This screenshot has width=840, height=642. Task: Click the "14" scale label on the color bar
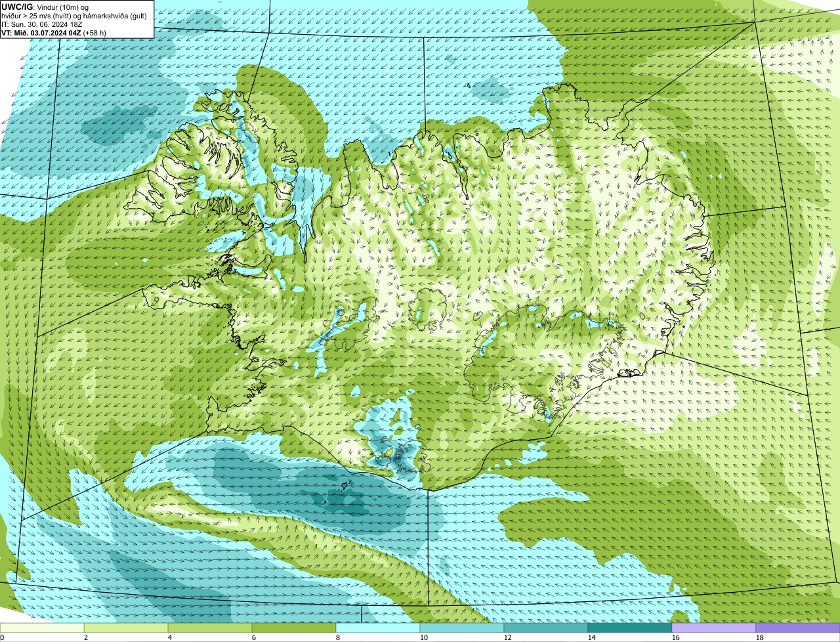(591, 637)
